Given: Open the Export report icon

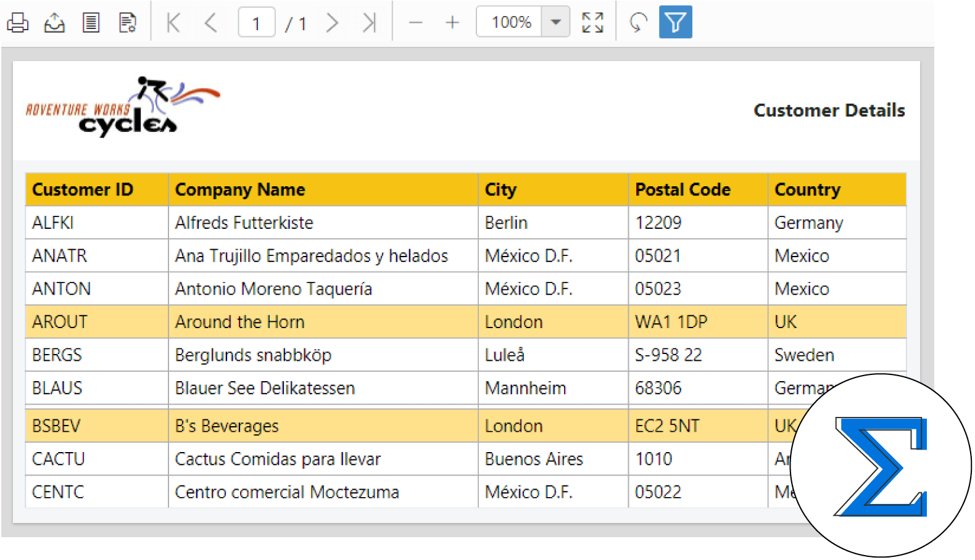Looking at the screenshot, I should pyautogui.click(x=54, y=23).
